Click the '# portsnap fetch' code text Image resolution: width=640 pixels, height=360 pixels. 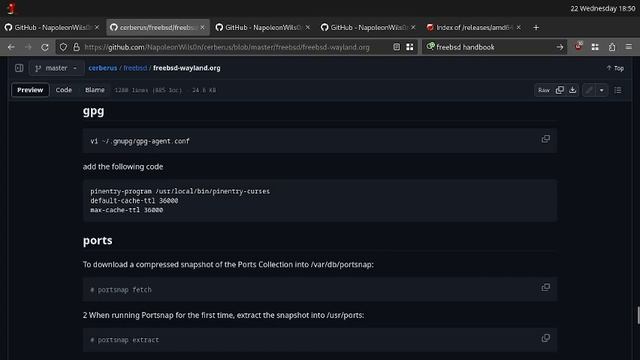click(x=121, y=290)
